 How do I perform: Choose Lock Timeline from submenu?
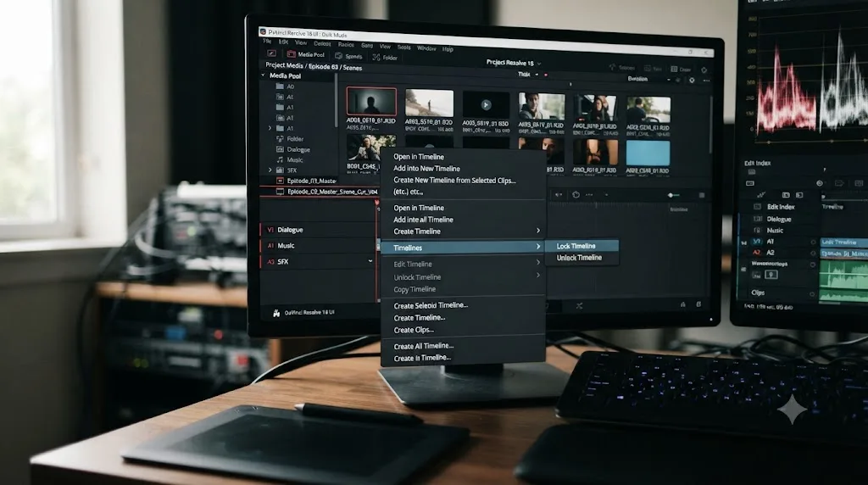tap(581, 246)
